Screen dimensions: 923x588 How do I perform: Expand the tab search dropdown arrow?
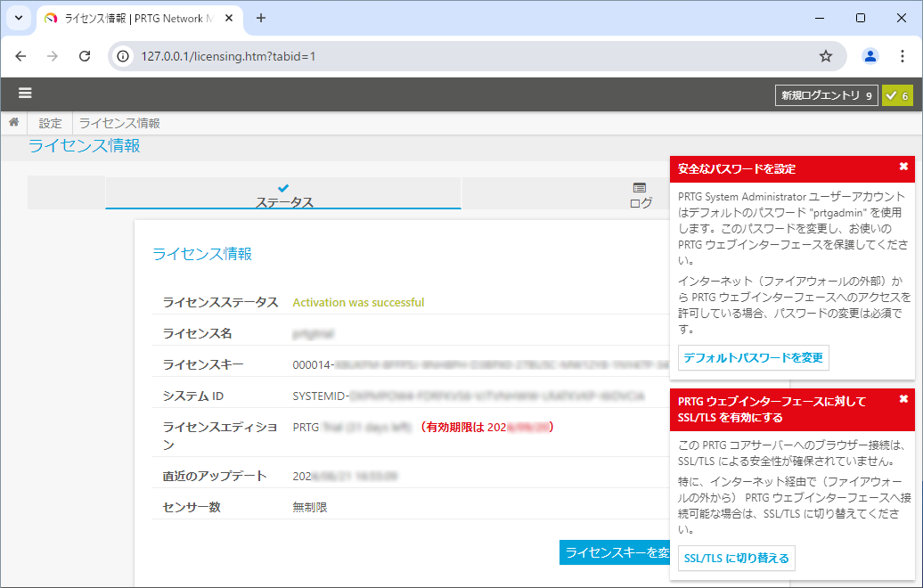[18, 18]
